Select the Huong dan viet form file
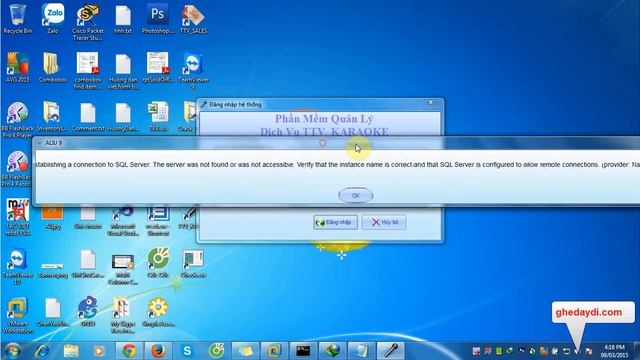 tap(123, 71)
